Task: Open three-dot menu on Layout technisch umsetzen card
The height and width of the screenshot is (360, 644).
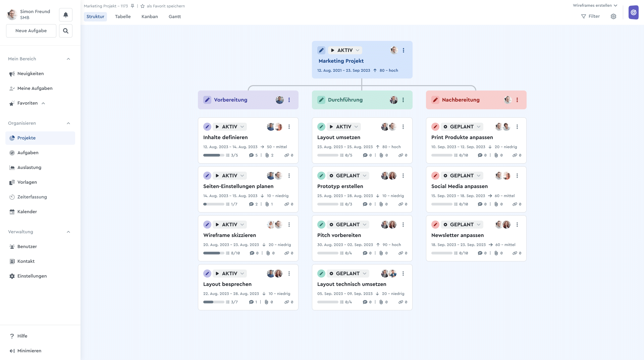Action: [x=403, y=274]
